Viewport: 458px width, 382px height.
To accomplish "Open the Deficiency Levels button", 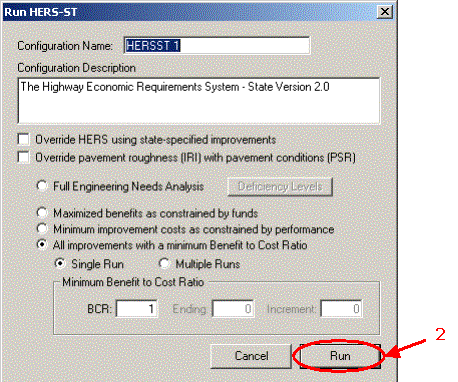I will 280,187.
